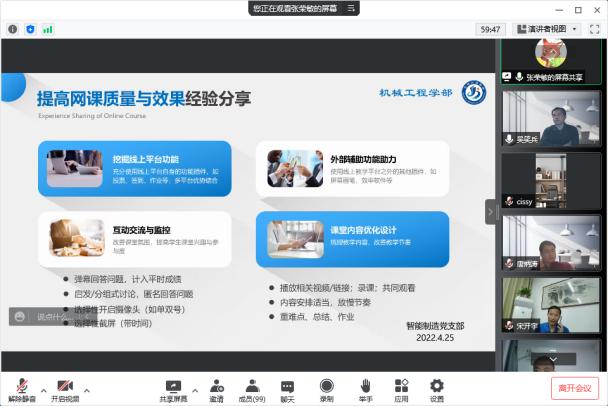
Task: Click the meeting info icon at top-left
Action: [13, 29]
